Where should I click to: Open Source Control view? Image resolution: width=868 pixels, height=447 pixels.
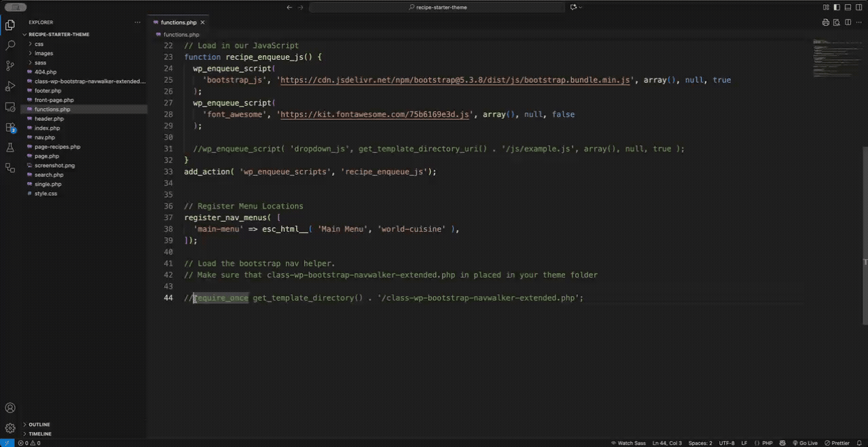[x=10, y=66]
